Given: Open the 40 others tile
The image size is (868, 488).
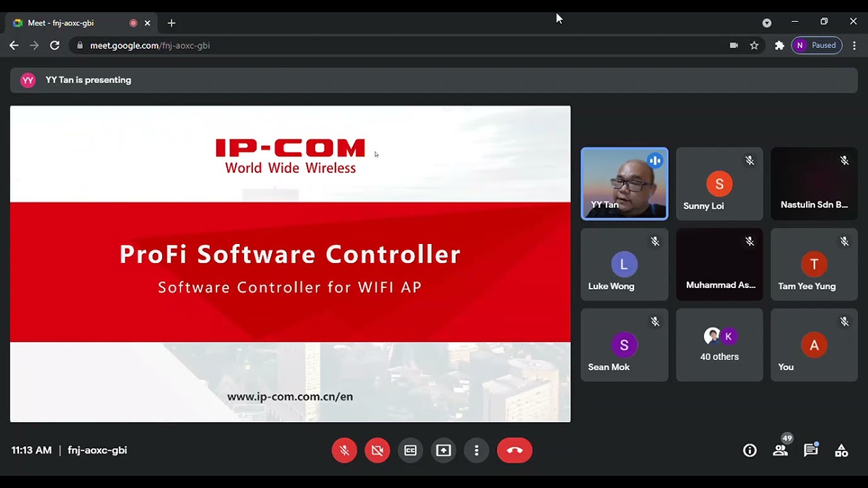Looking at the screenshot, I should [x=719, y=345].
